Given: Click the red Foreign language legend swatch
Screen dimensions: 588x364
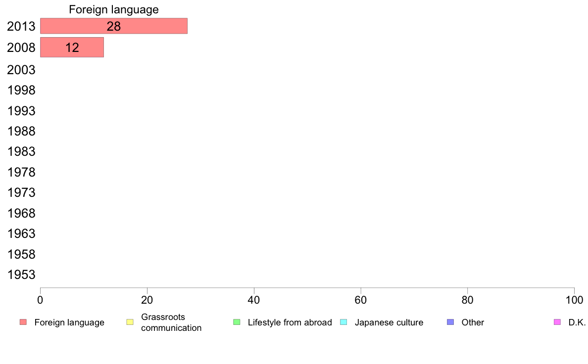Looking at the screenshot, I should pos(23,322).
